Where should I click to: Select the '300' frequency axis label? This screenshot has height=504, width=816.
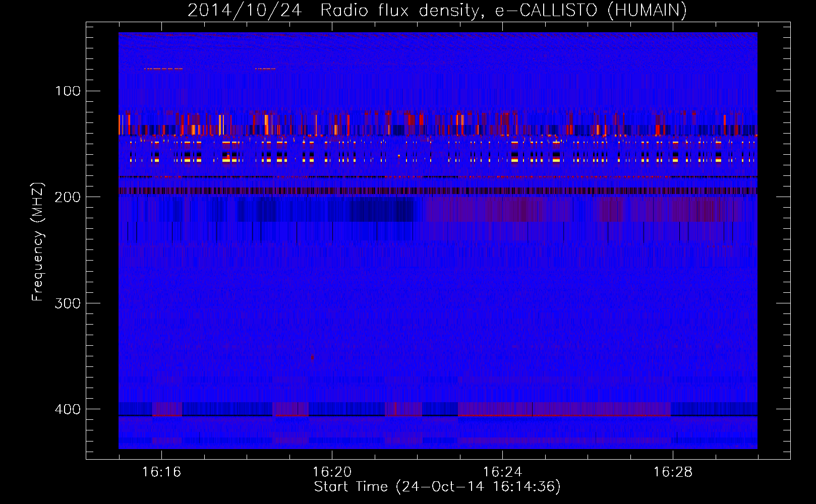tap(68, 303)
